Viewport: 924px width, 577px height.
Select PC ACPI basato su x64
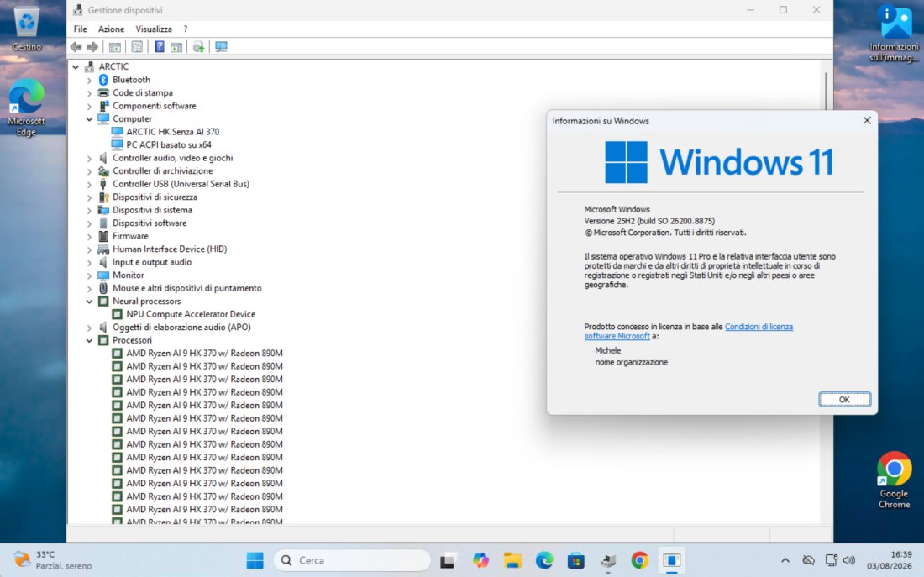coord(169,144)
